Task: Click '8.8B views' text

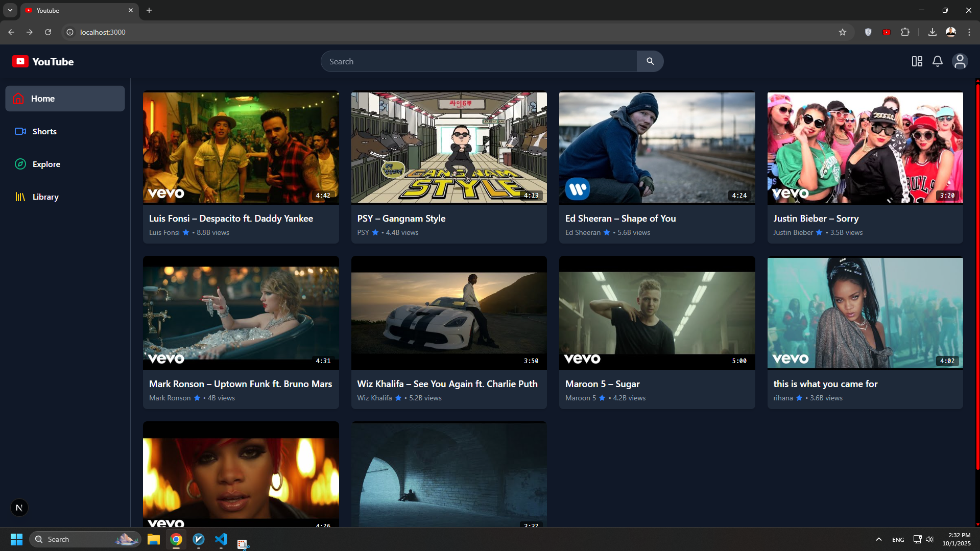Action: [x=213, y=232]
